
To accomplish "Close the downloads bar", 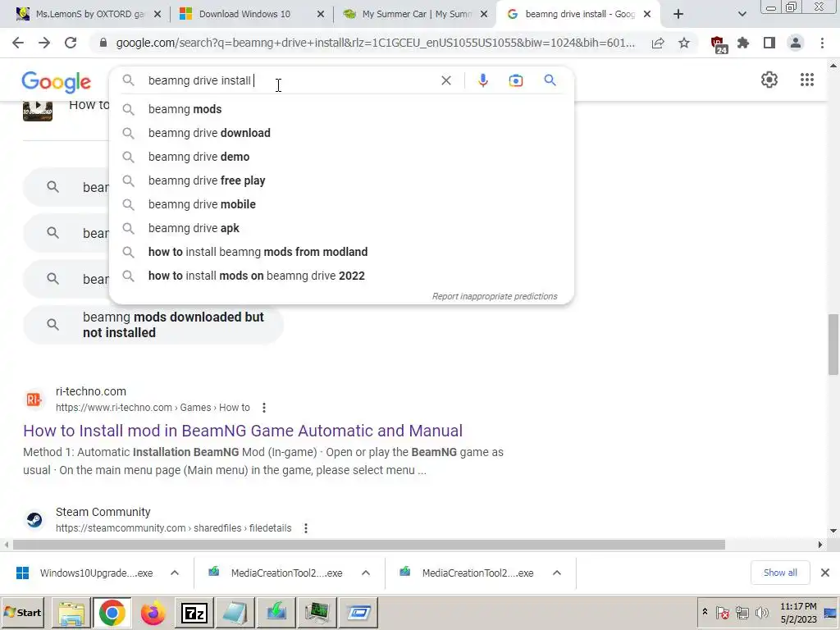I will [825, 573].
